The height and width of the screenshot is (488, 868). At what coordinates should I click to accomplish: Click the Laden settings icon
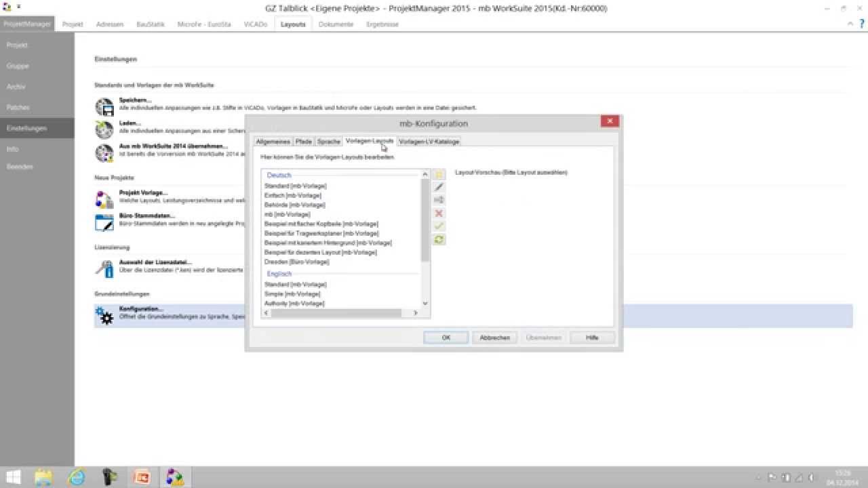pos(104,129)
